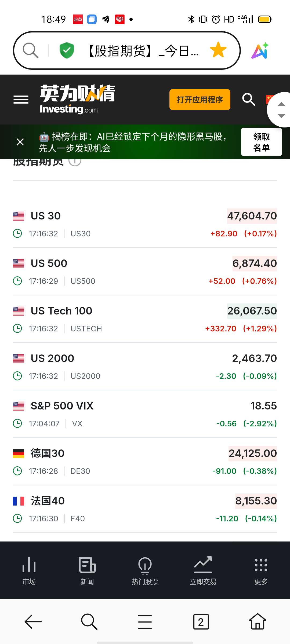The height and width of the screenshot is (644, 290).
Task: Tap the browser bottom search icon
Action: pos(89,621)
